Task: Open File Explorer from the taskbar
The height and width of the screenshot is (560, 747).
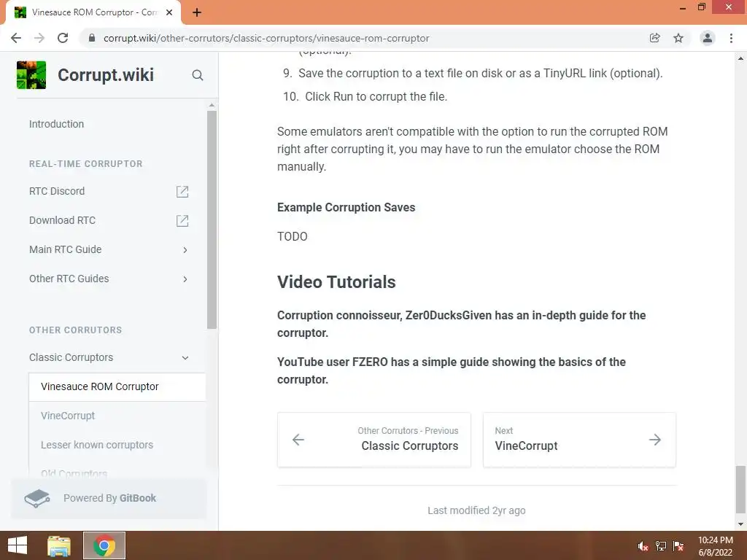Action: pyautogui.click(x=59, y=545)
